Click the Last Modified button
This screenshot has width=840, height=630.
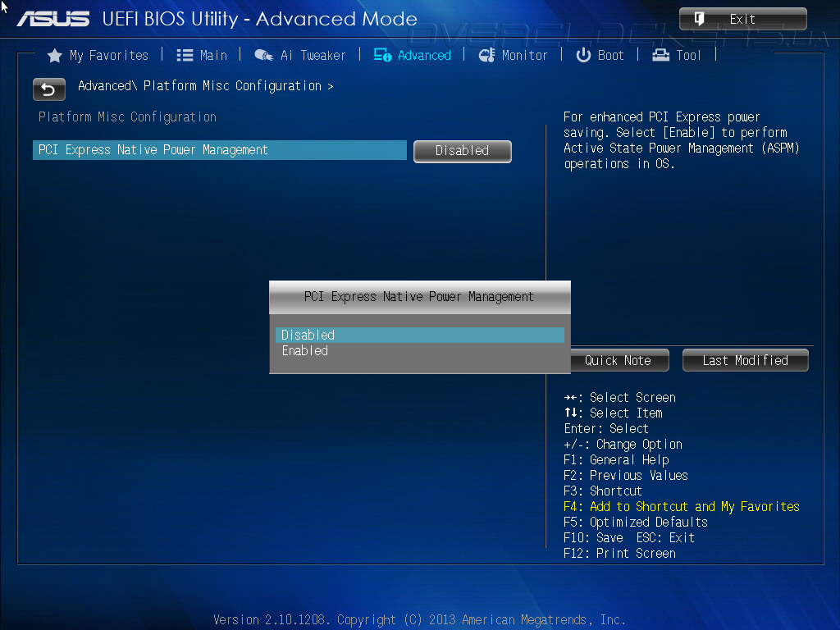tap(745, 360)
